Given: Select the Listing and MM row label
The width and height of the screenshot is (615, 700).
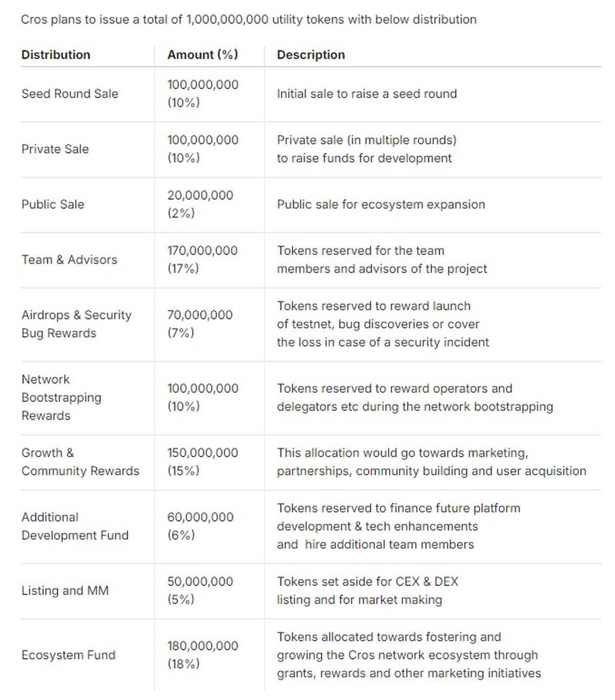Looking at the screenshot, I should coord(65,591).
